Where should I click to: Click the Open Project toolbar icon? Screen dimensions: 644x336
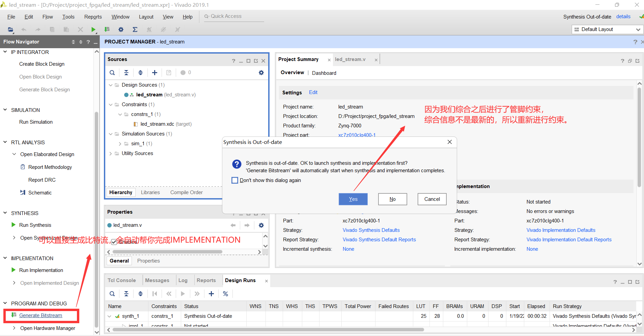pos(10,30)
